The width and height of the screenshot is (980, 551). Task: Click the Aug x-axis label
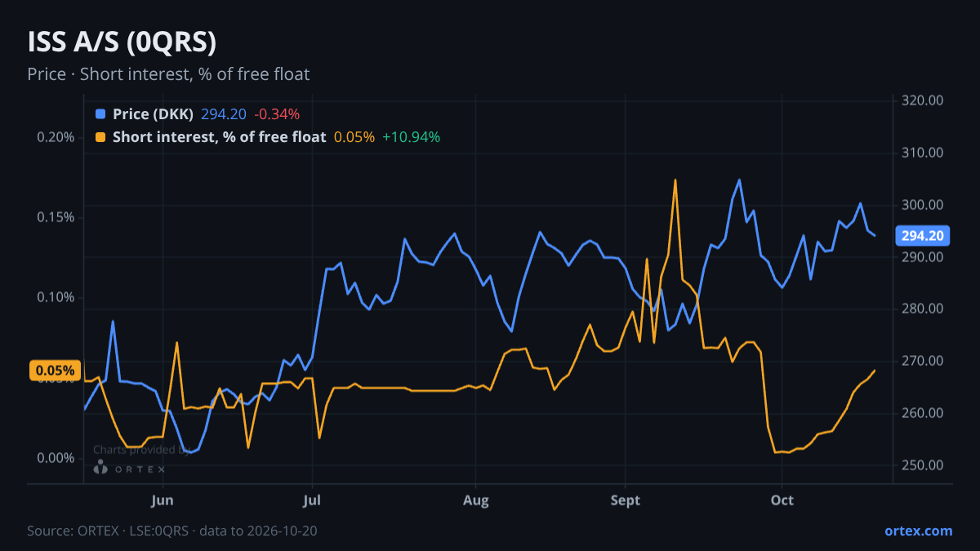(474, 499)
